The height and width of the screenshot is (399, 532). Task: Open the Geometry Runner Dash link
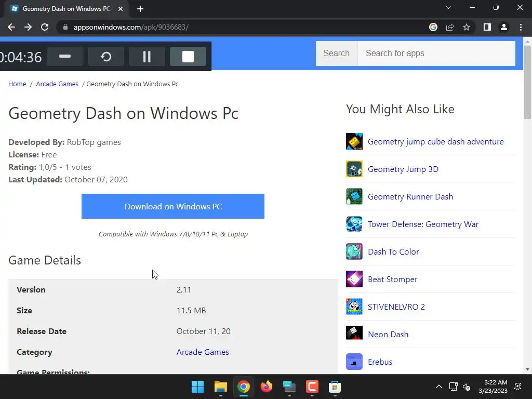410,196
